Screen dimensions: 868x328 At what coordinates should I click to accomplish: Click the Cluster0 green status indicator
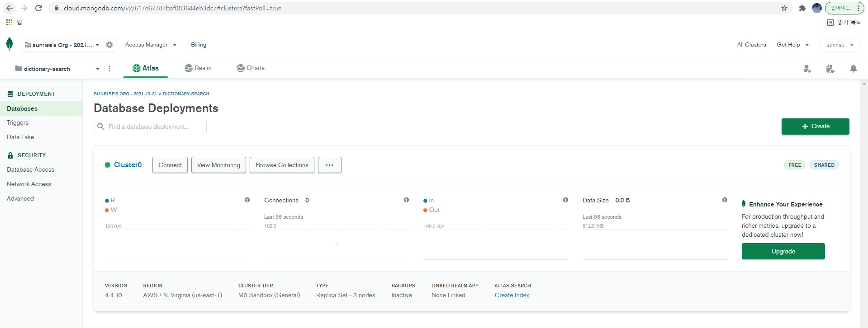pos(108,165)
